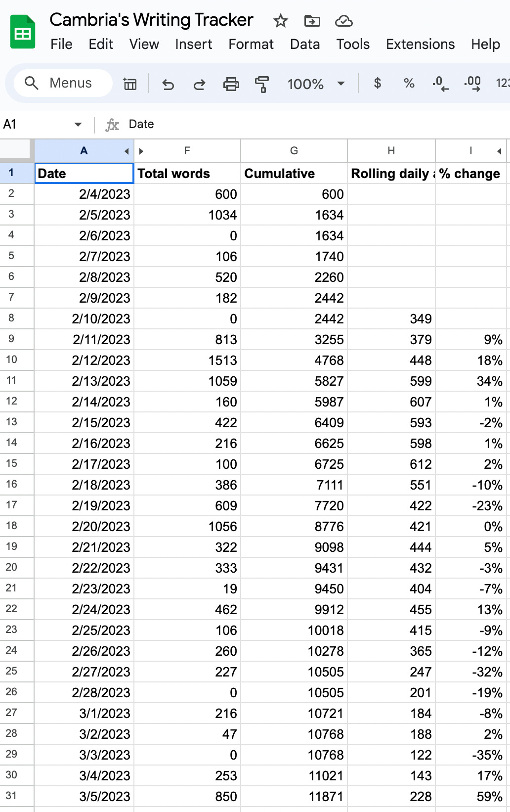
Task: Open the Tools menu
Action: (353, 44)
